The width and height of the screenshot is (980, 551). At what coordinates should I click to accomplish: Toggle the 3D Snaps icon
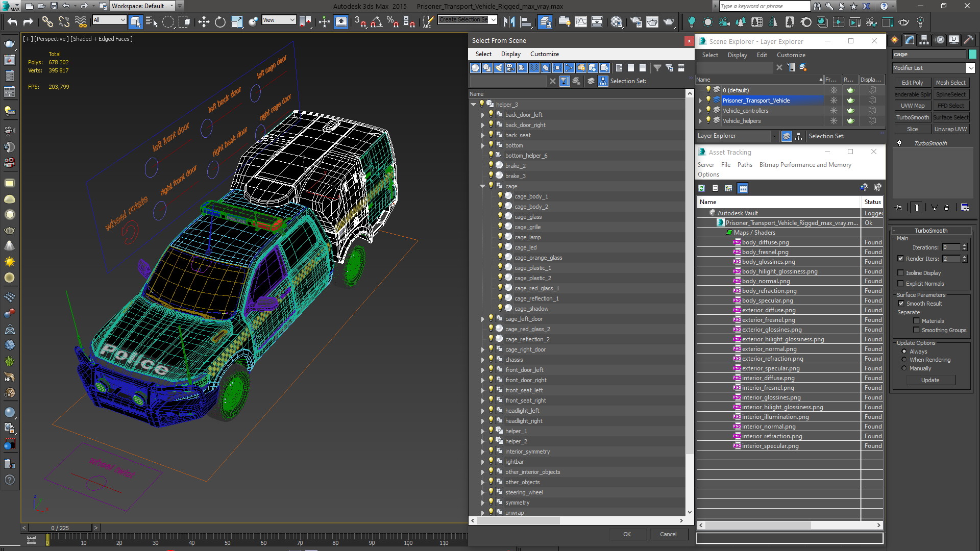pos(360,21)
